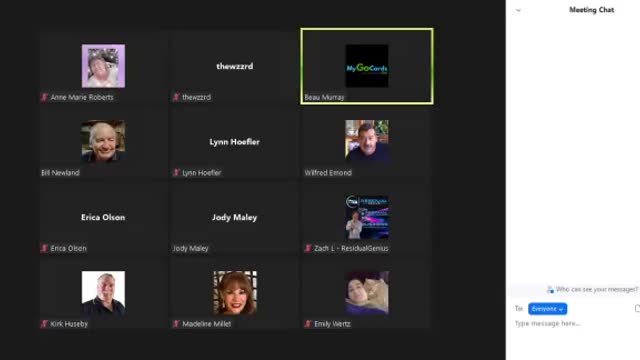Select Wilfred Emond's profile photo
Screen dimensions: 640x360
367,142
